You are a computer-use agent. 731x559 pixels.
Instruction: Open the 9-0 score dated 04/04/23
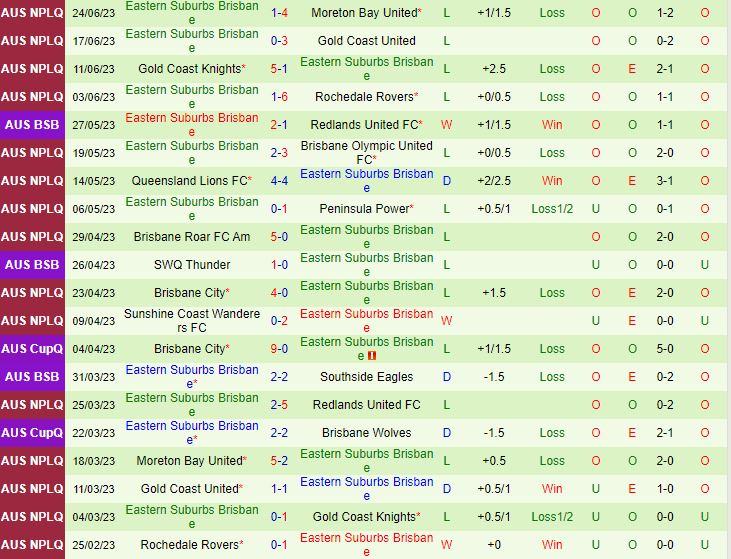[x=279, y=349]
